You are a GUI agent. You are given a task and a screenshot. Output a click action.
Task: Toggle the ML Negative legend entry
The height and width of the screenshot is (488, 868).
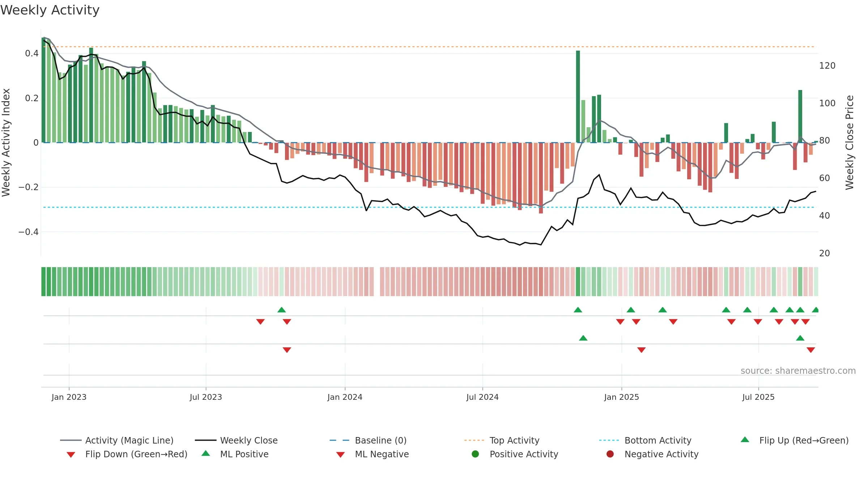click(373, 454)
